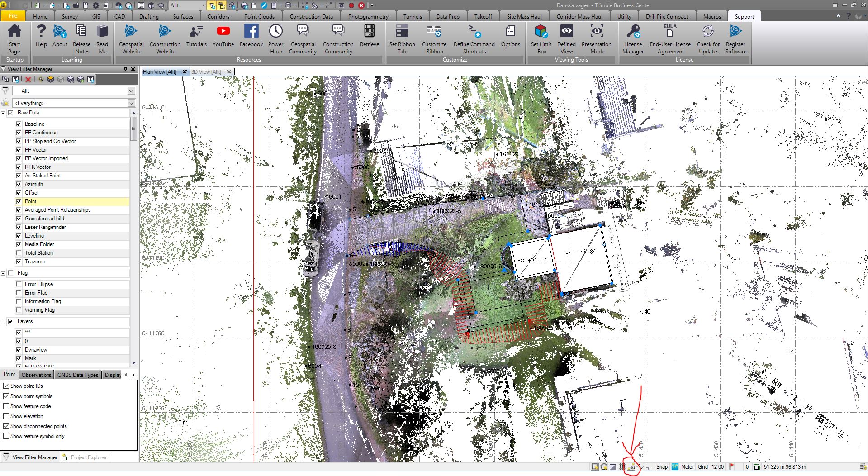Collapse the Raw Data tree group

coord(3,113)
